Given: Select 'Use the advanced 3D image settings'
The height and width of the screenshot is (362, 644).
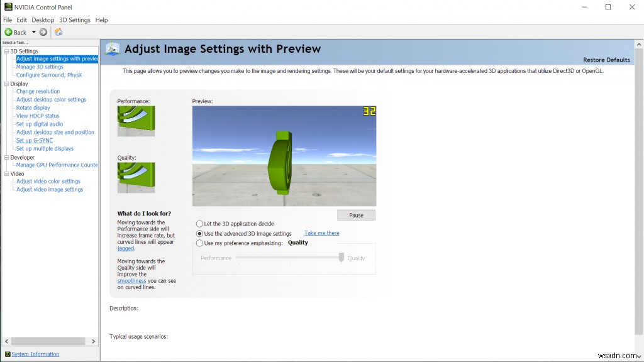Looking at the screenshot, I should tap(199, 233).
